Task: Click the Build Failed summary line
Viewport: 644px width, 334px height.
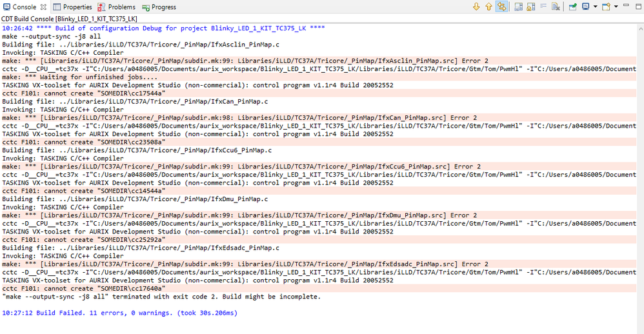Action: (119, 313)
